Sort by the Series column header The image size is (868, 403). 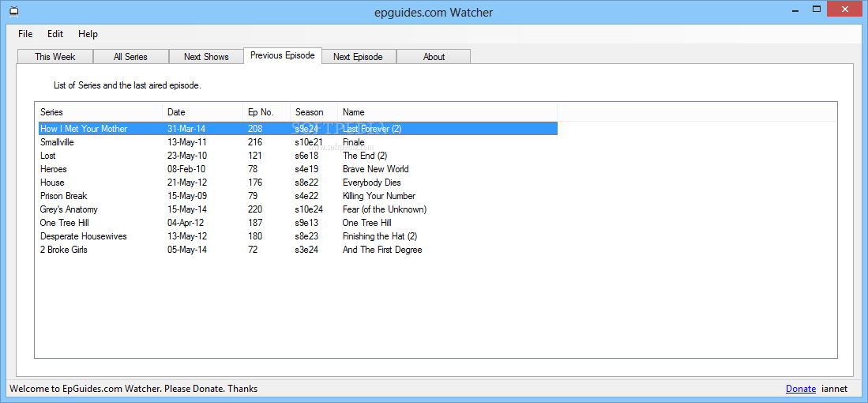click(x=99, y=112)
